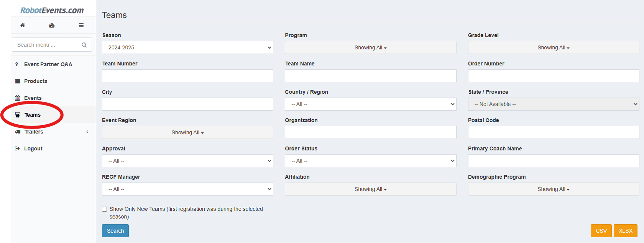Download results using the XLSX button

(625, 231)
